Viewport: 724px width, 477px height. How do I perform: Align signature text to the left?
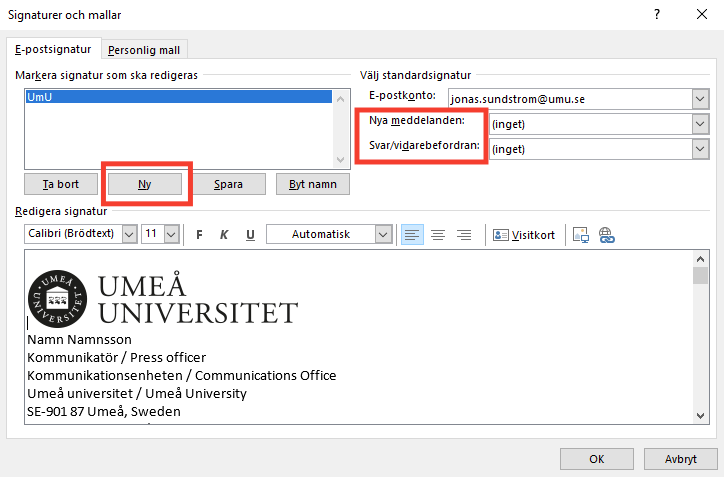[412, 235]
